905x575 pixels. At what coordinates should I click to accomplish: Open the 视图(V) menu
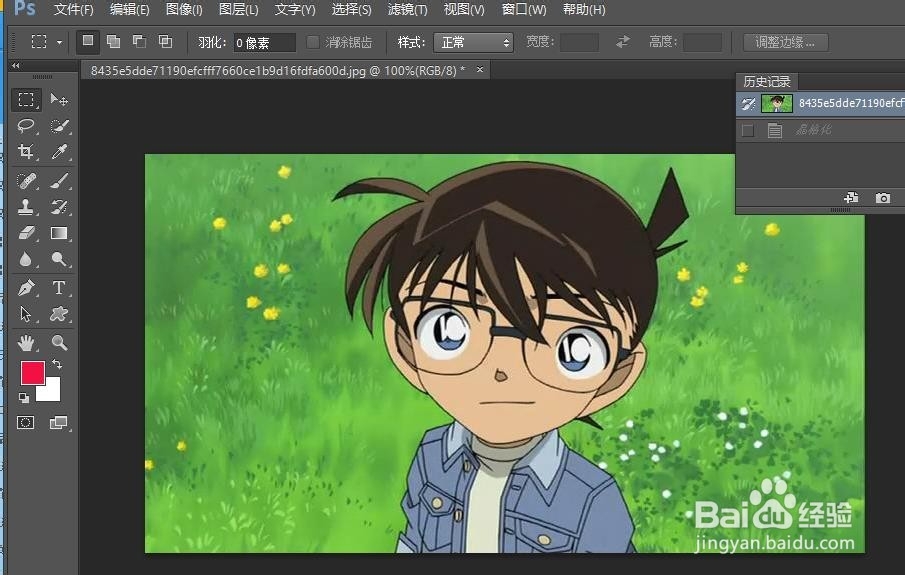click(464, 9)
